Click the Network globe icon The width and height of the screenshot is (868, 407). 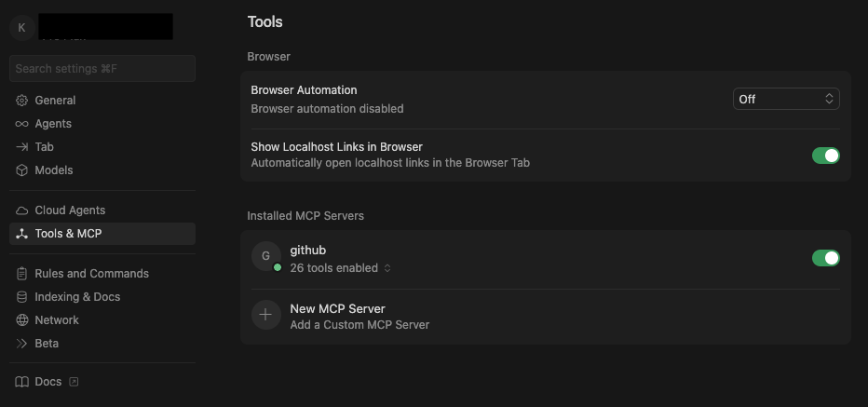pyautogui.click(x=22, y=320)
